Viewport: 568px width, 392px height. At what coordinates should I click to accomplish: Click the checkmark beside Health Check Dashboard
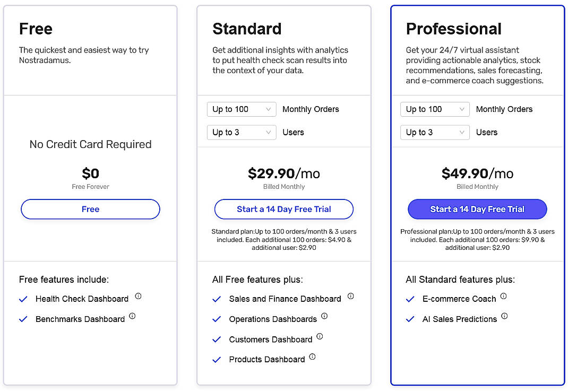coord(23,299)
